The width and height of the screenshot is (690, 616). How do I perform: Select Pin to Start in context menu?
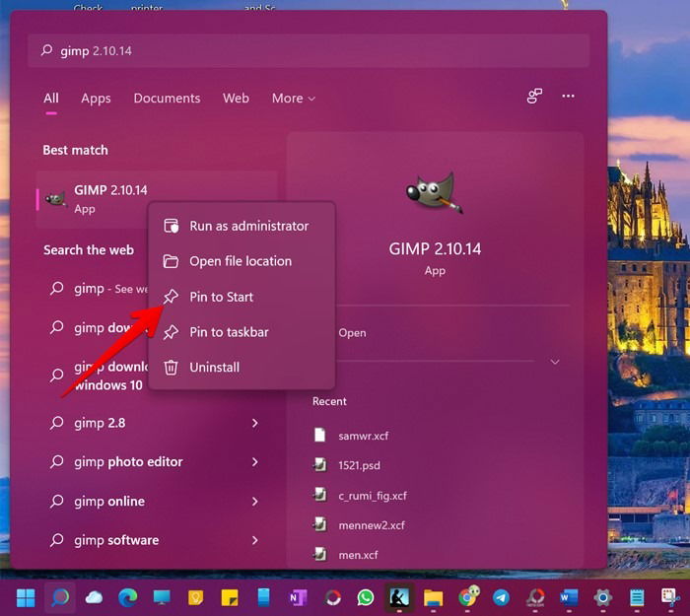[242, 297]
